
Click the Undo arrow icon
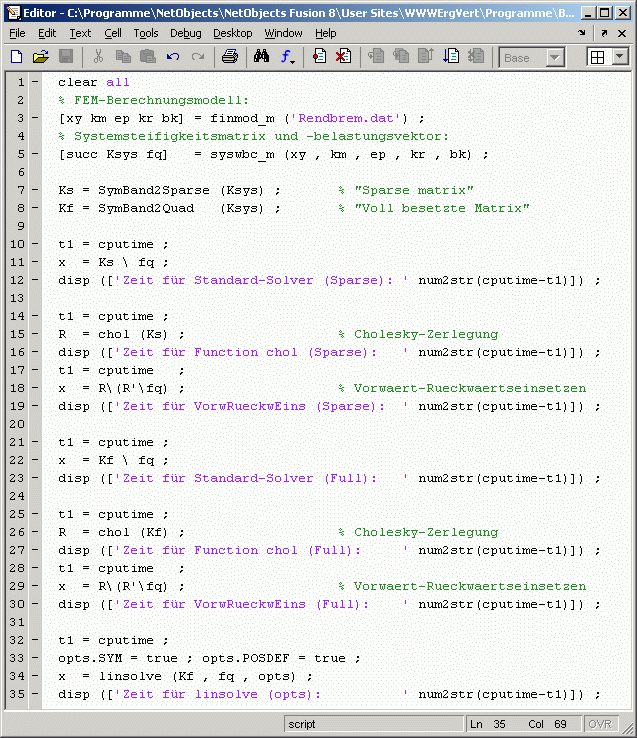click(173, 57)
